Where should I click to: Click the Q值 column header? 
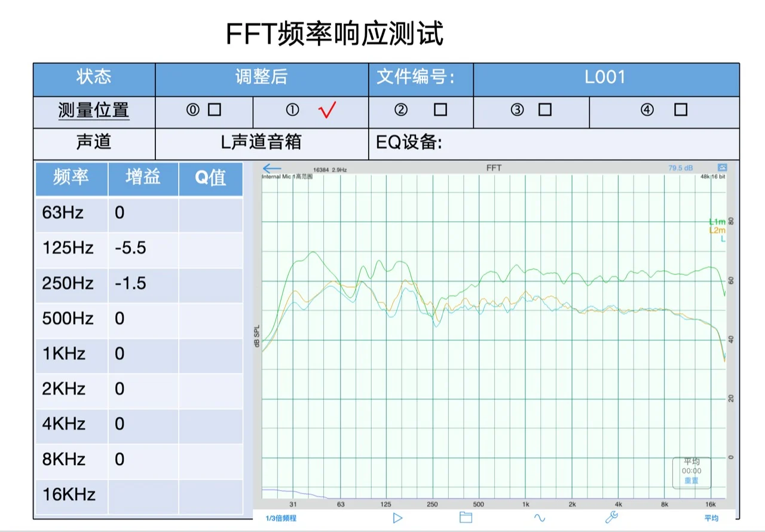(x=211, y=179)
